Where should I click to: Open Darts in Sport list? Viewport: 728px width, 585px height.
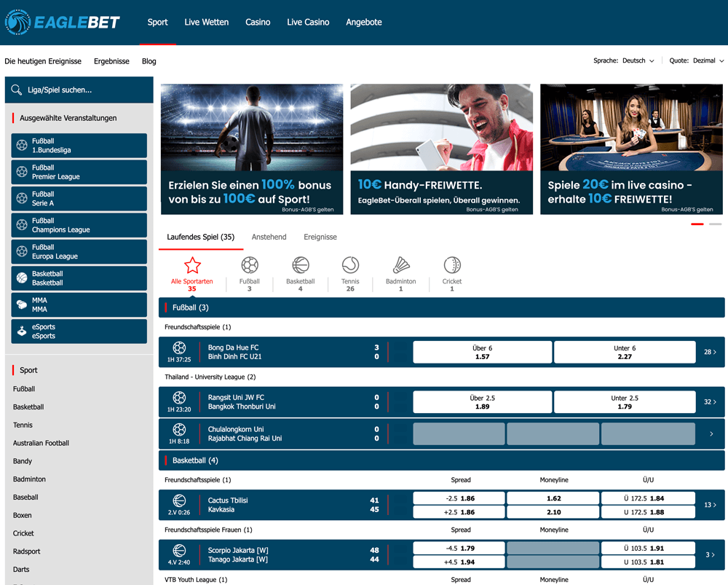[21, 569]
